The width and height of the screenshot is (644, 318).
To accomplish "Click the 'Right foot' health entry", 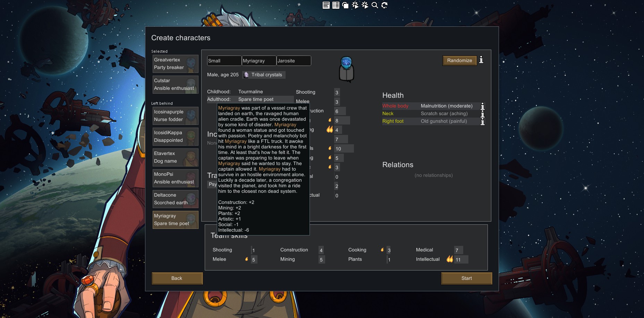I will point(393,121).
